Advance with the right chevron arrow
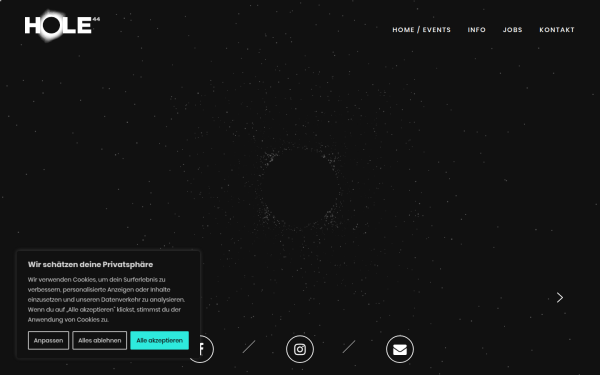 [x=560, y=298]
